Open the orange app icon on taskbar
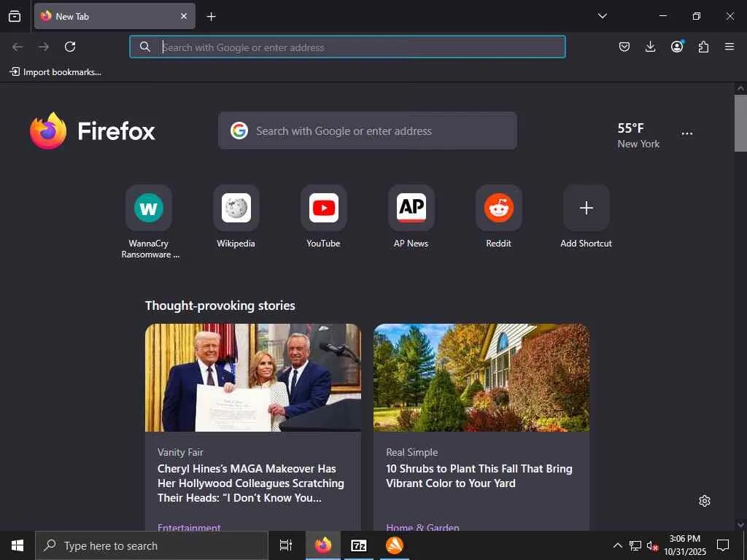 tap(395, 545)
